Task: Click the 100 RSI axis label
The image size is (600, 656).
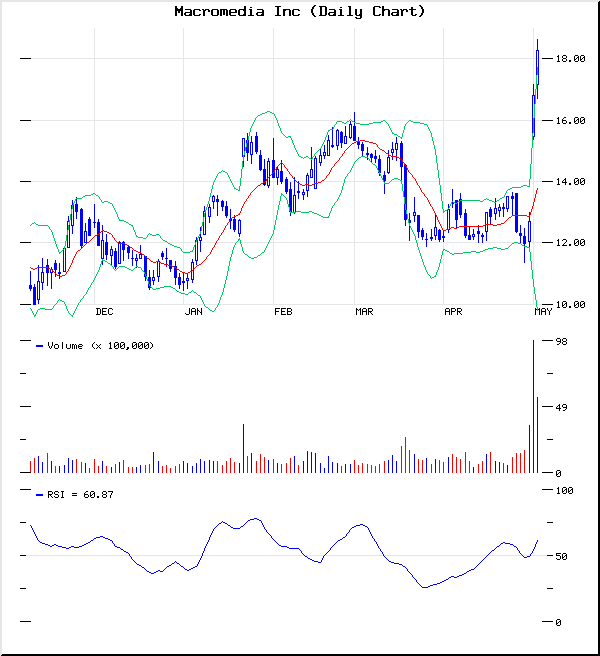Action: 564,490
